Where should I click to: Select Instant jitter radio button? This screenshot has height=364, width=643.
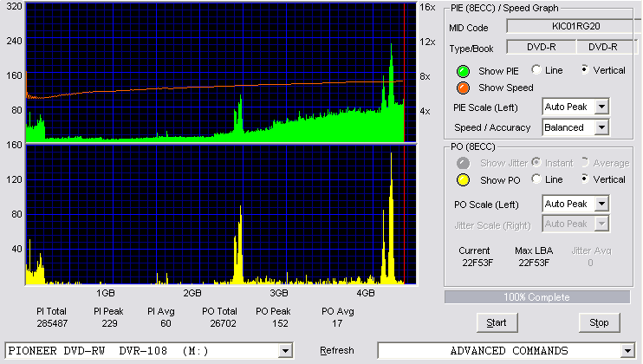(x=536, y=162)
